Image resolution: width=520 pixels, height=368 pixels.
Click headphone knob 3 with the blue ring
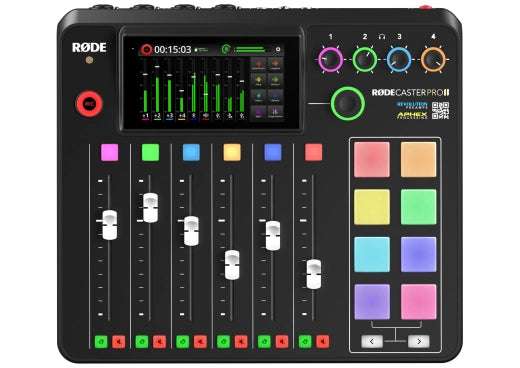point(399,60)
